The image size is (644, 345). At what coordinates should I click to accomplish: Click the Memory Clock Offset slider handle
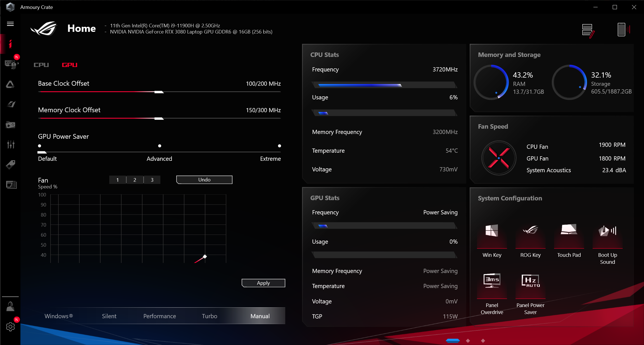click(159, 118)
